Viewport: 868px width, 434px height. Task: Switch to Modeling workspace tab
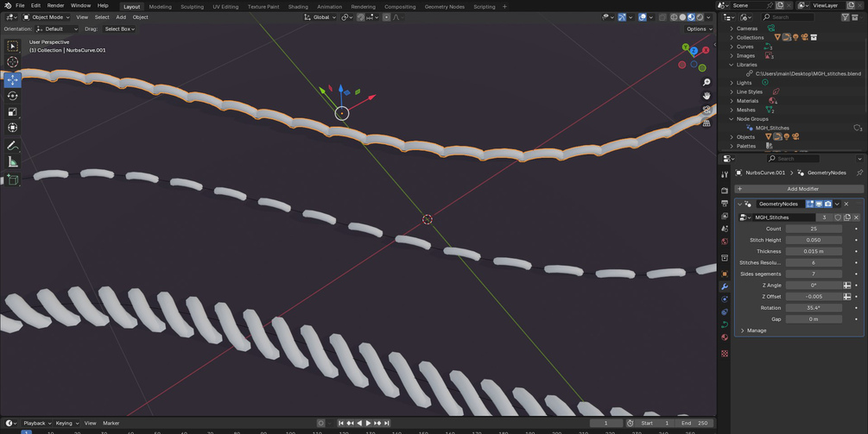[x=160, y=7]
